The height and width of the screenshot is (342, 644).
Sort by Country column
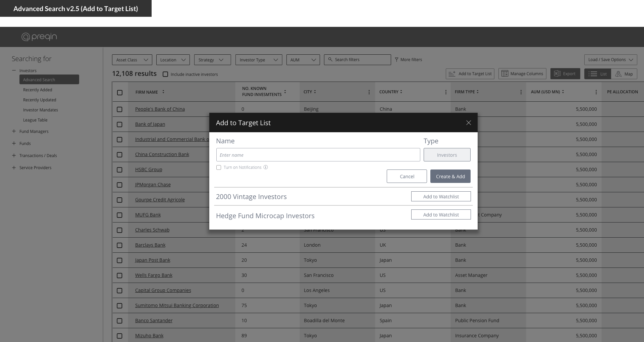coord(401,92)
